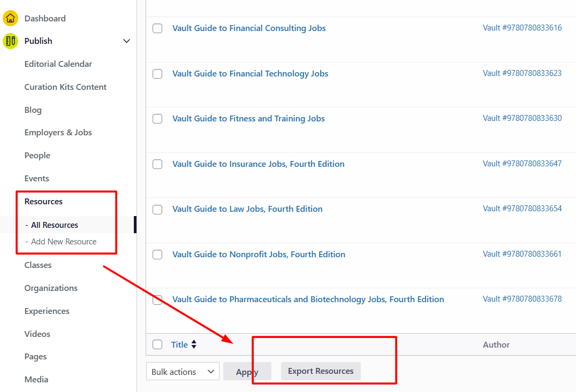The width and height of the screenshot is (576, 392).
Task: Click the Dashboard home icon
Action: 10,18
